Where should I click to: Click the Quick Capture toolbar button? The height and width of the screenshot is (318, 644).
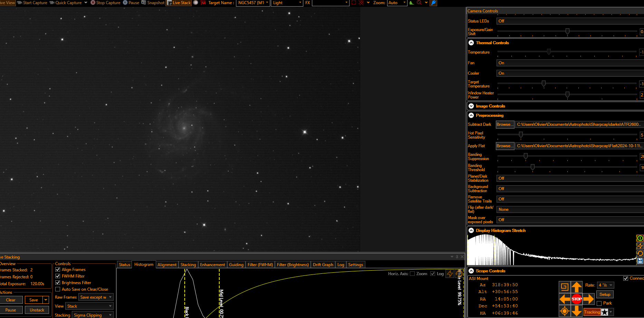[x=66, y=3]
